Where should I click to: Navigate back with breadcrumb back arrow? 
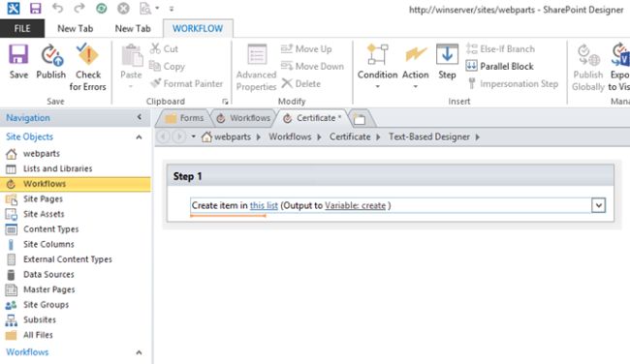tap(163, 136)
